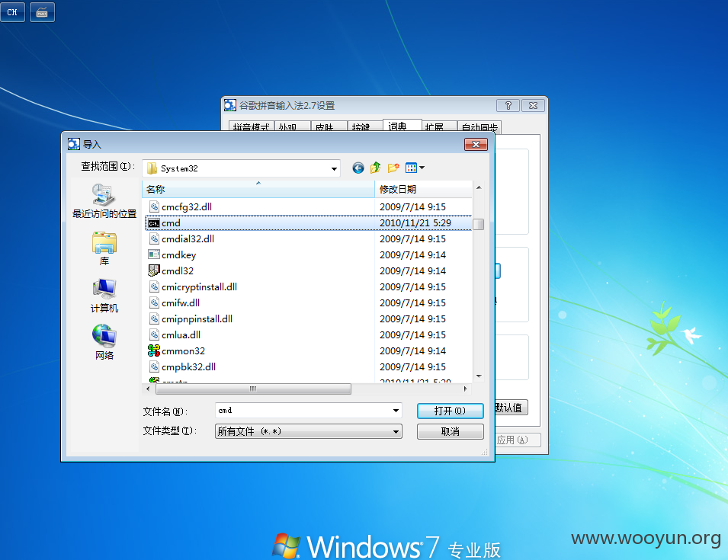Click the cmdial32.dll file icon
This screenshot has width=728, height=560.
pos(154,238)
